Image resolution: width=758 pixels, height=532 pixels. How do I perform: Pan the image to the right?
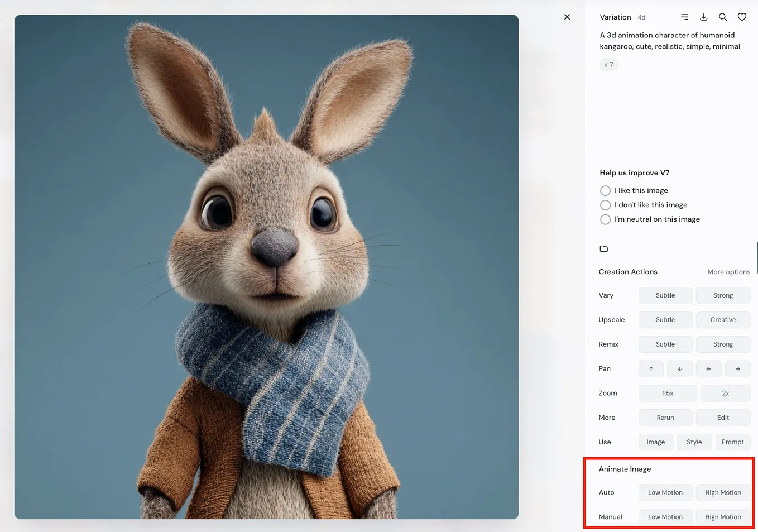coord(738,368)
